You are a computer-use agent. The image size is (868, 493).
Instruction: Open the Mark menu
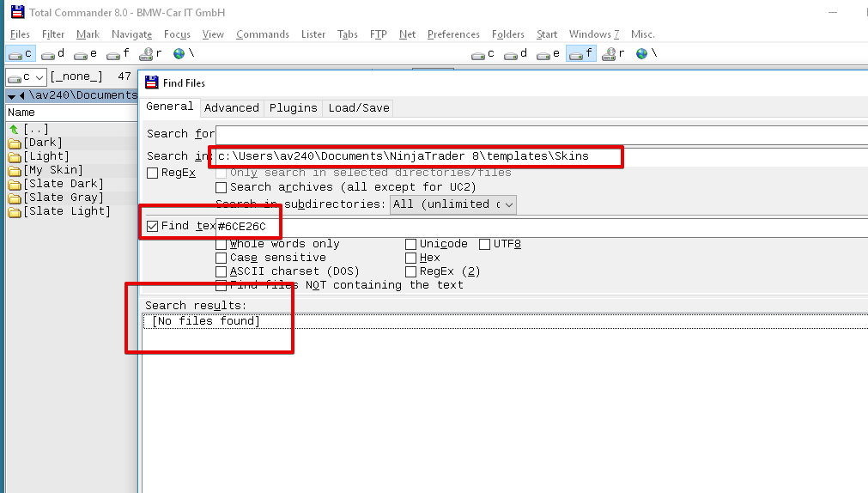coord(88,34)
